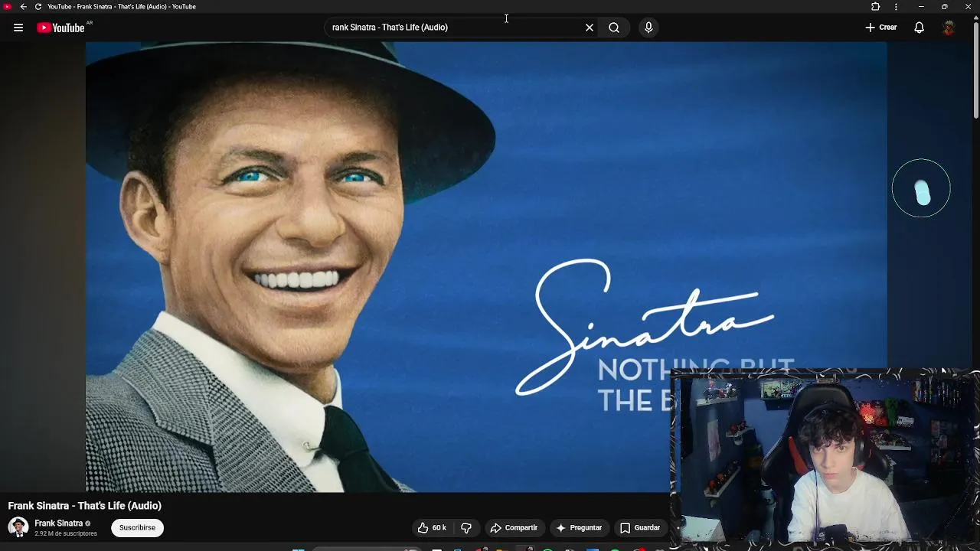Screen dimensions: 980x551
Task: Click the YouTube app icon in the title bar
Action: coord(8,7)
